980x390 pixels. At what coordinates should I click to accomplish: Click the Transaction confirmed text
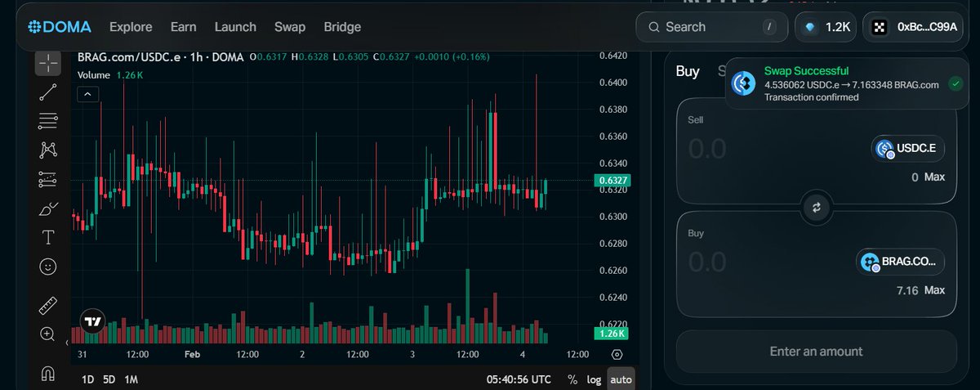point(811,97)
